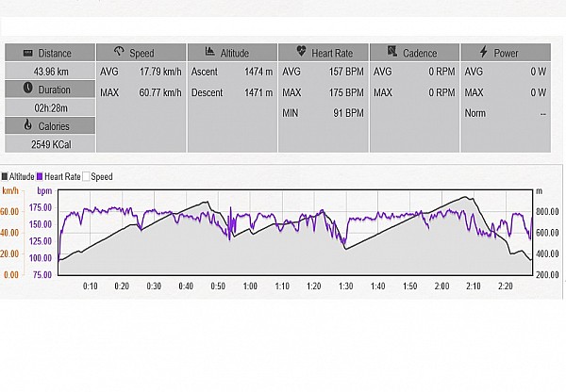Click the 2549 KCal calories value
This screenshot has width=566, height=392.
tap(49, 144)
